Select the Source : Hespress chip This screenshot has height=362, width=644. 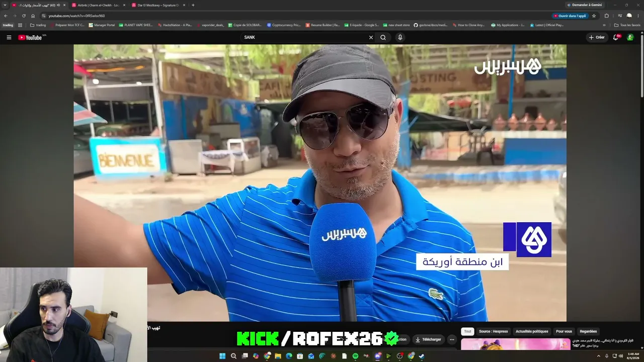[493, 331]
